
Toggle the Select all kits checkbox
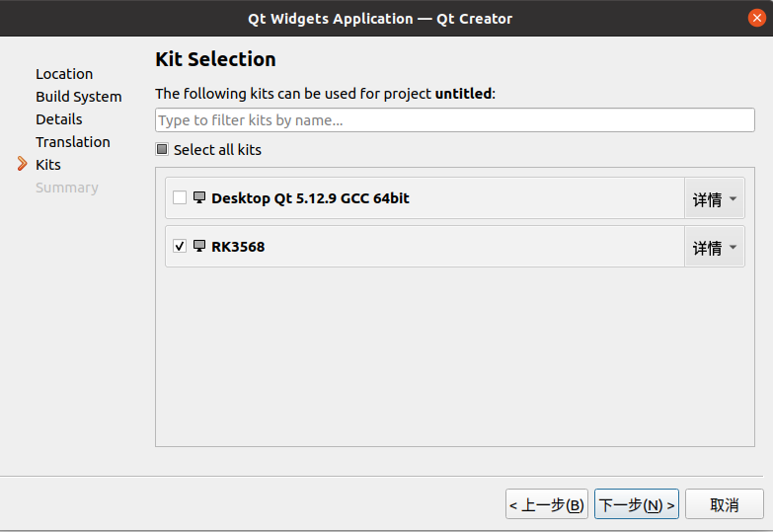tap(162, 150)
